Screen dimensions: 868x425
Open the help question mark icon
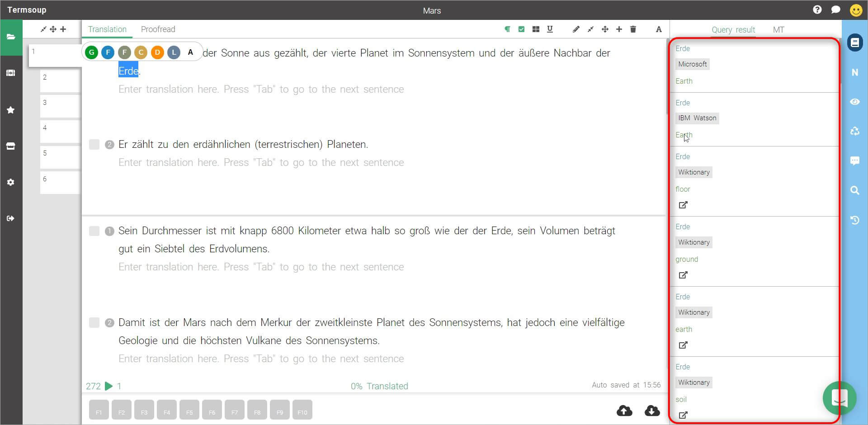tap(817, 9)
